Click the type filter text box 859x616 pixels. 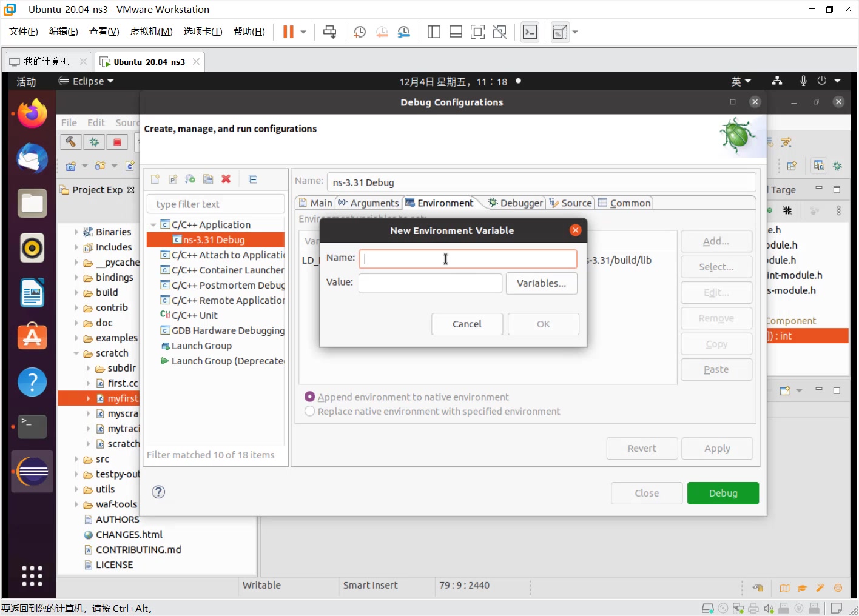[216, 204]
